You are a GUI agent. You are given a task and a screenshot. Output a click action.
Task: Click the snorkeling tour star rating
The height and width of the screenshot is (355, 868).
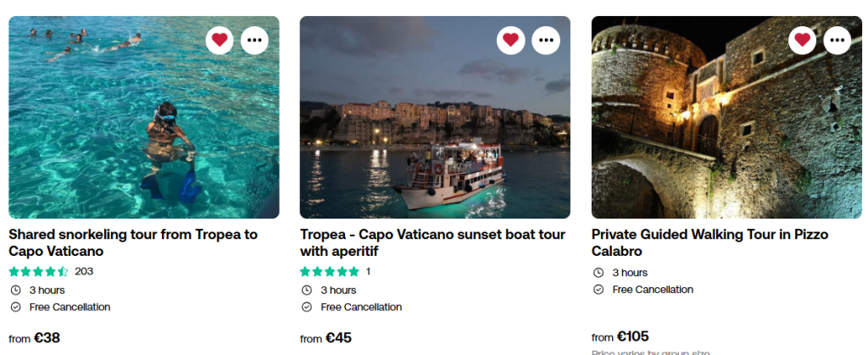pyautogui.click(x=38, y=272)
